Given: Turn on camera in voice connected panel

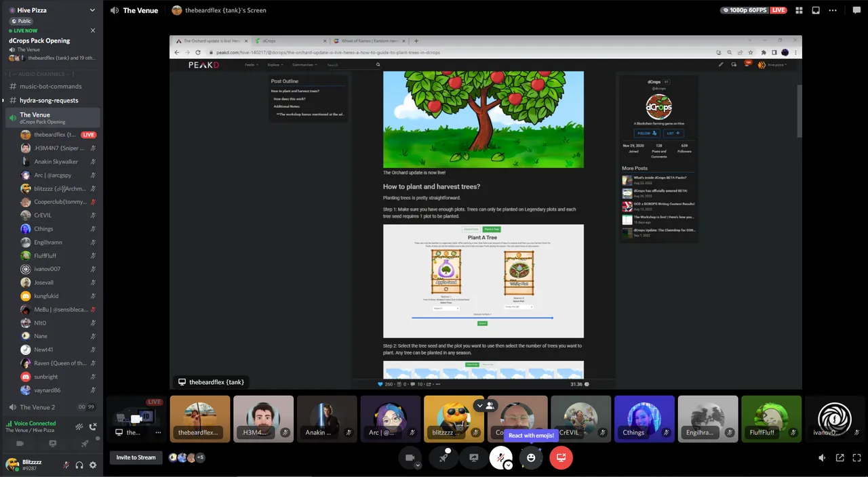Looking at the screenshot, I should click(x=20, y=444).
